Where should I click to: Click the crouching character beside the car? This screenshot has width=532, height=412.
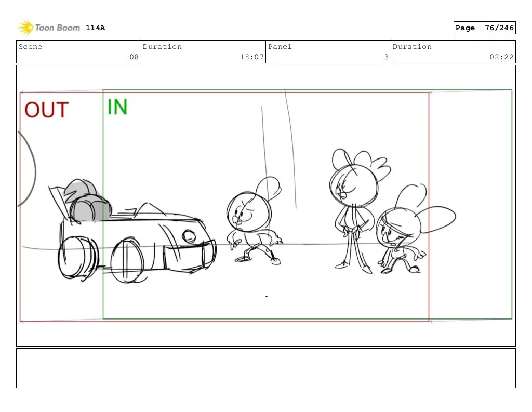click(255, 221)
